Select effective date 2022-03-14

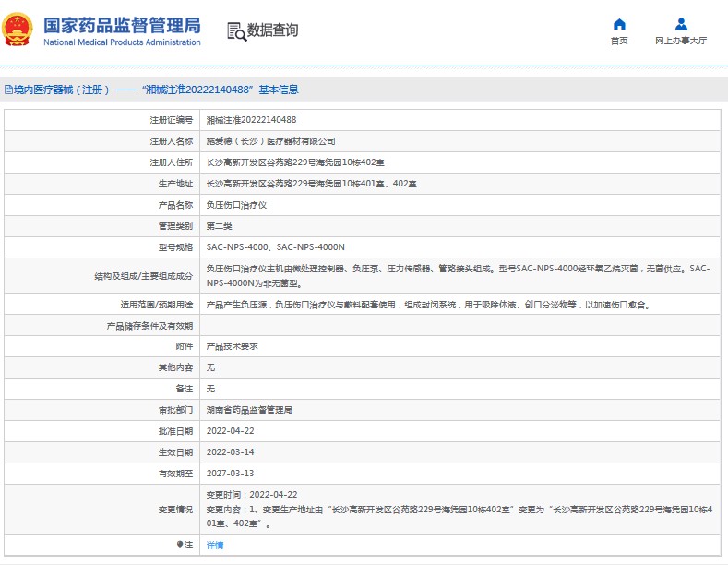coord(231,452)
